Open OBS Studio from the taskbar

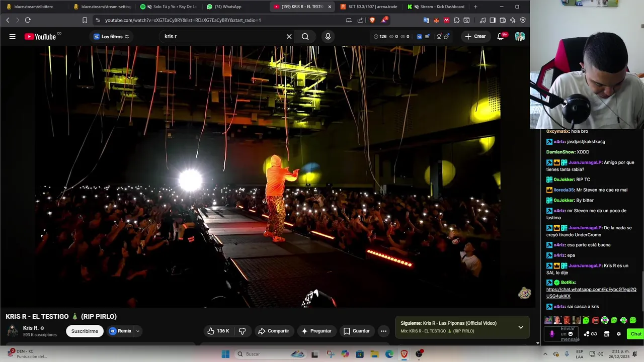point(419,354)
